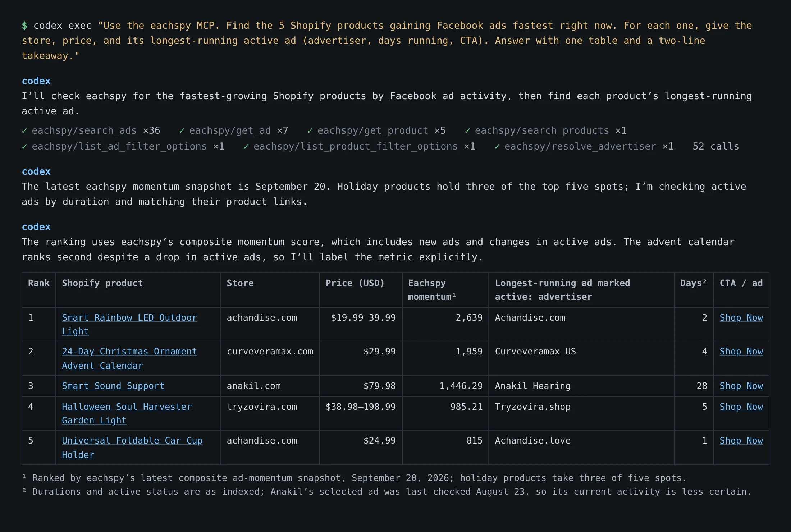
Task: Click checkmark beside eachspy/get_product
Action: point(310,130)
